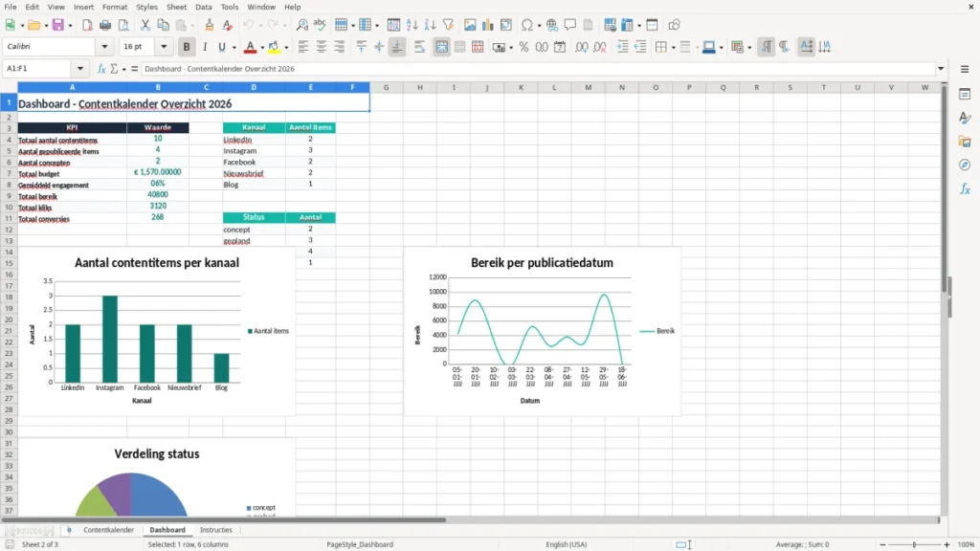Sort descending Z to A
This screenshot has height=551, width=980.
tap(430, 25)
